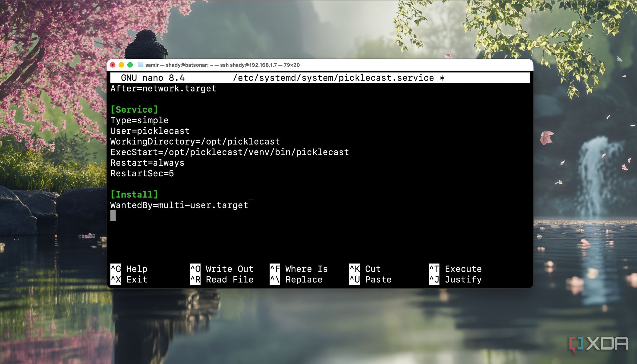Maximize the terminal using the green button
Viewport: 637px width, 364px height.
[130, 65]
